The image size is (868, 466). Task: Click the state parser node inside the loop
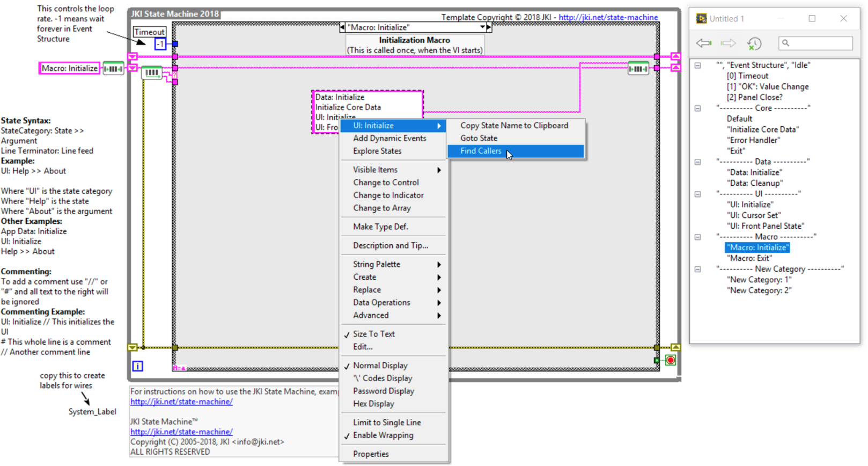pos(152,72)
